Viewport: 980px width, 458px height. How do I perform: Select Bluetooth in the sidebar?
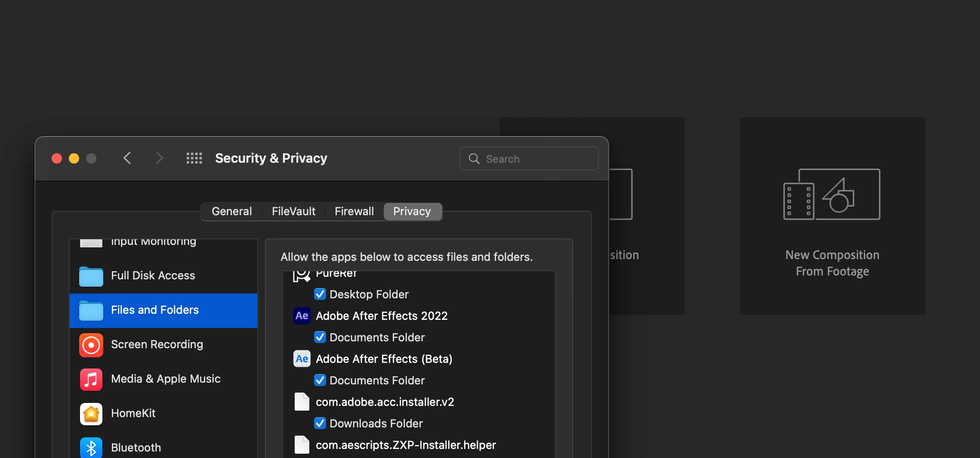click(163, 445)
